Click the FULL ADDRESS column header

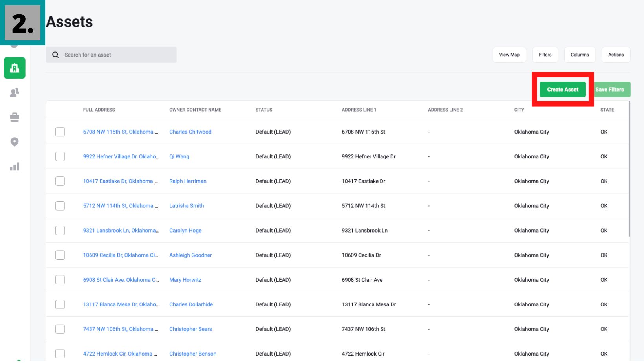pyautogui.click(x=99, y=110)
